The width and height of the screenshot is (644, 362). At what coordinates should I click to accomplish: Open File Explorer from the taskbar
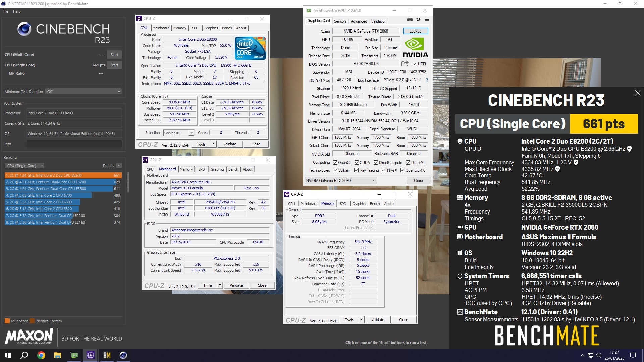[57, 355]
